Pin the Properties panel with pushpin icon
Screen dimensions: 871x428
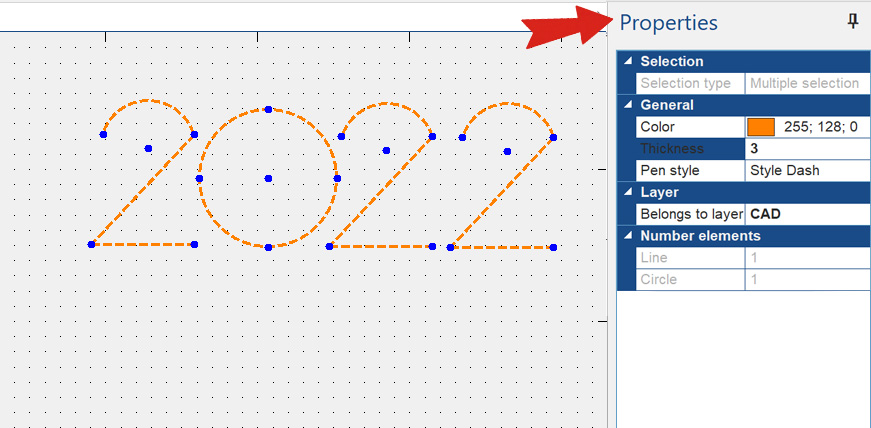pos(853,22)
